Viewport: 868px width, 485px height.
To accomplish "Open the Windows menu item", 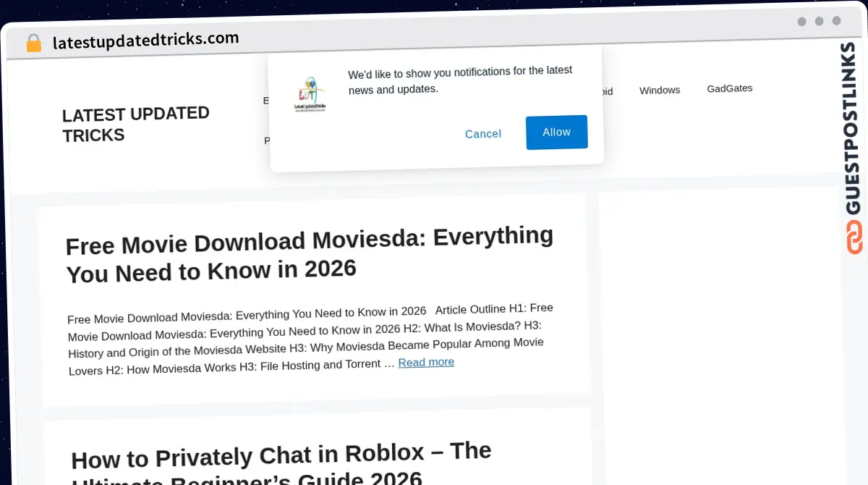I will [x=660, y=90].
